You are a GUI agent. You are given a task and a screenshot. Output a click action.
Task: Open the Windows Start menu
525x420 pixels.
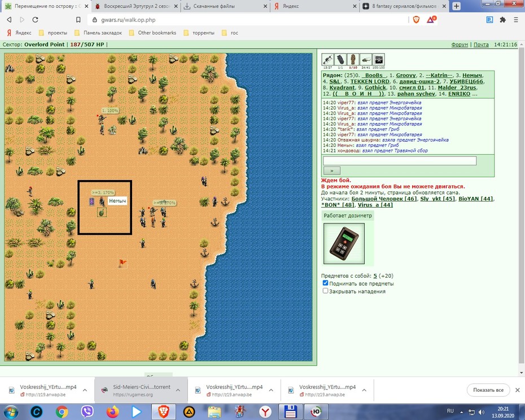pyautogui.click(x=10, y=412)
